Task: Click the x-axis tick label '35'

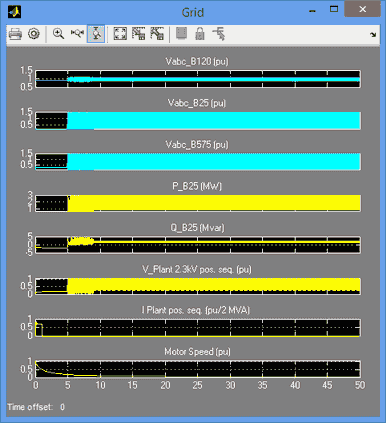Action: (262, 385)
